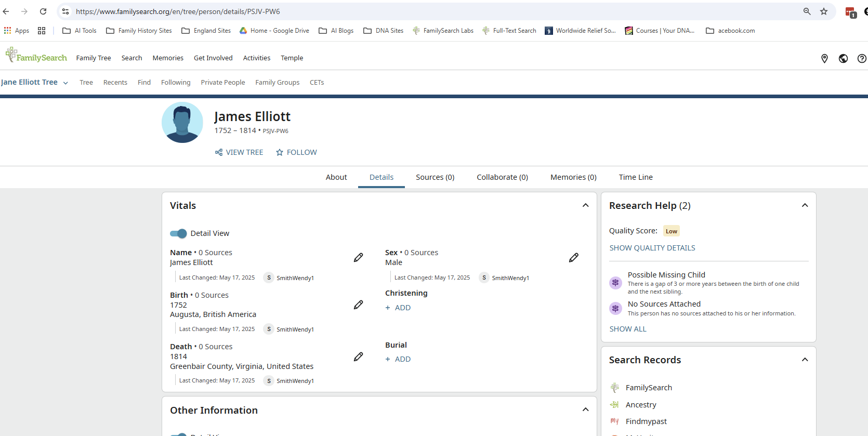Open the language globe icon

pyautogui.click(x=843, y=59)
